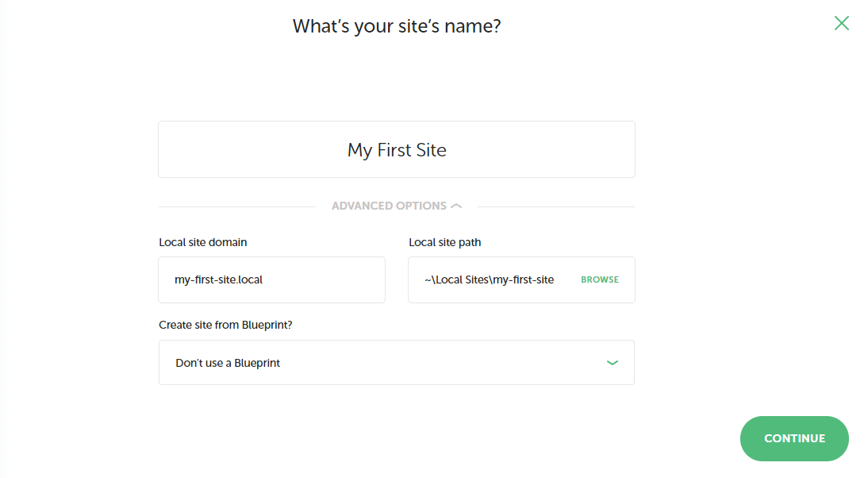Open the Blueprint dropdown
The height and width of the screenshot is (478, 868).
tap(397, 363)
